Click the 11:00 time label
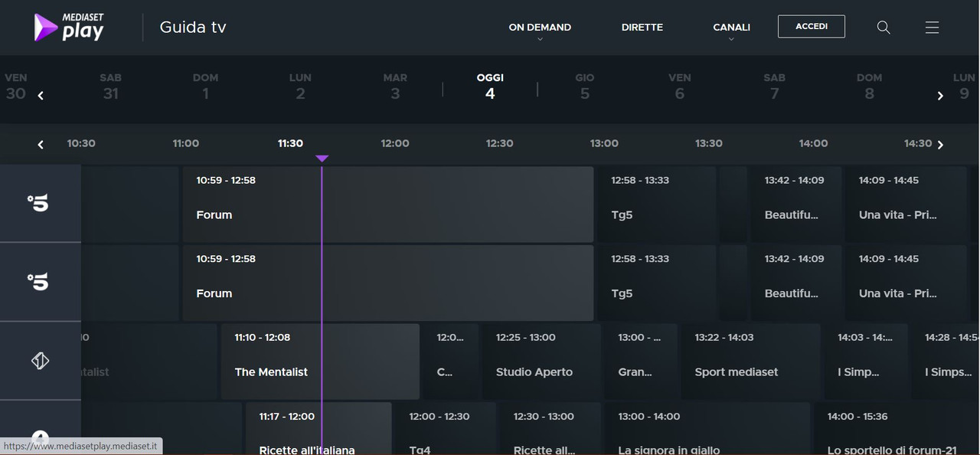Viewport: 980px width, 455px height. tap(186, 143)
